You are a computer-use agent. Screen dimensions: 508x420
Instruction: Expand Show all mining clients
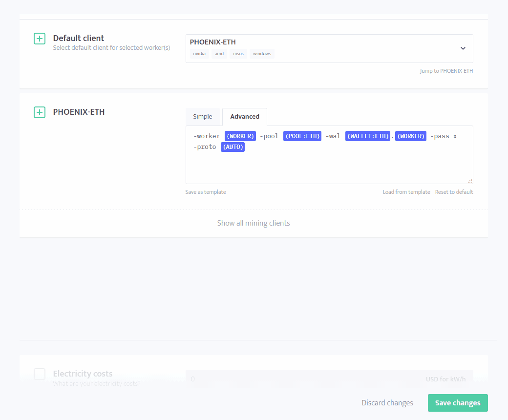pyautogui.click(x=254, y=223)
